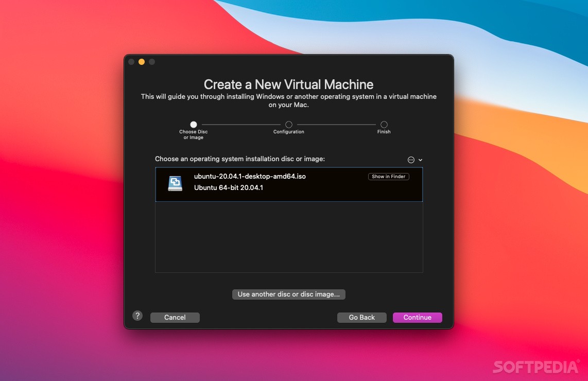
Task: Click the VMware disc image icon
Action: click(175, 183)
